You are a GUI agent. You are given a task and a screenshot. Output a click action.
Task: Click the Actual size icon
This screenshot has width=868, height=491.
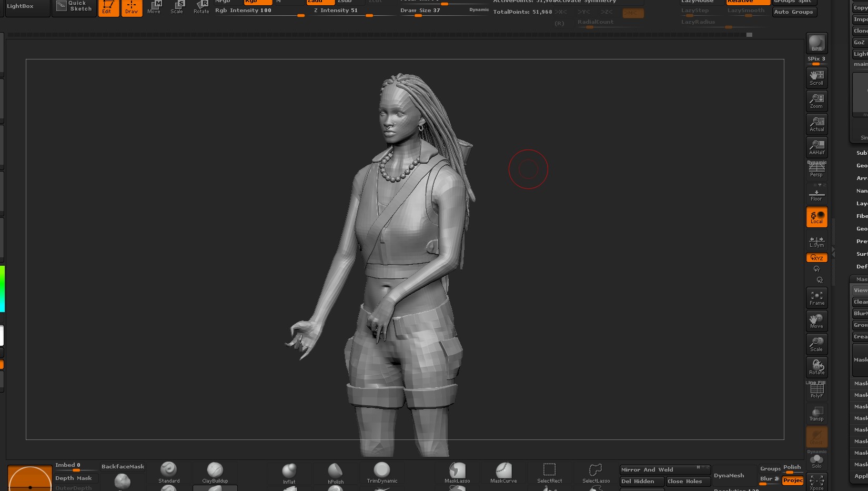tap(816, 124)
